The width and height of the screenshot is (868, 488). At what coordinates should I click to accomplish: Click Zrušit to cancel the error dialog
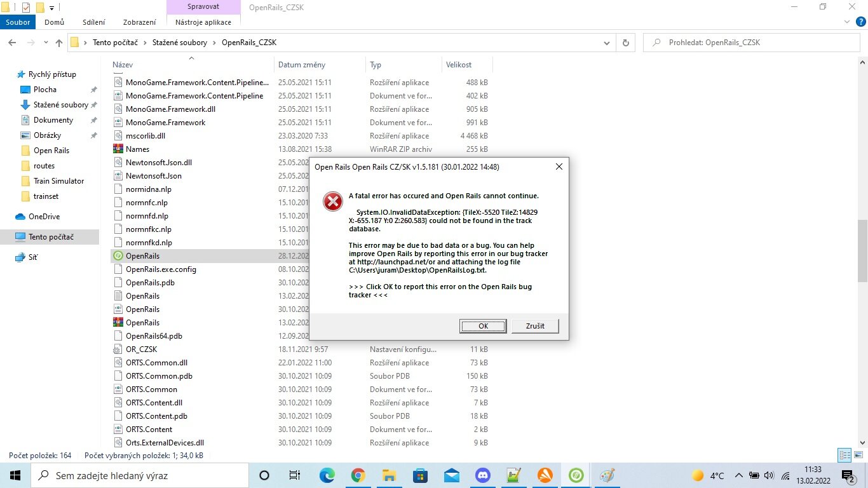tap(535, 326)
